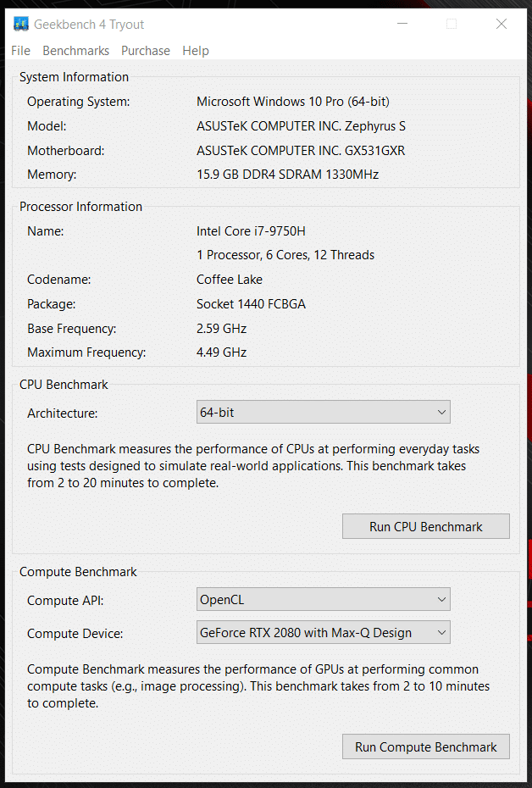532x788 pixels.
Task: Click the 4.49 GHz maximum frequency value
Action: tap(221, 352)
